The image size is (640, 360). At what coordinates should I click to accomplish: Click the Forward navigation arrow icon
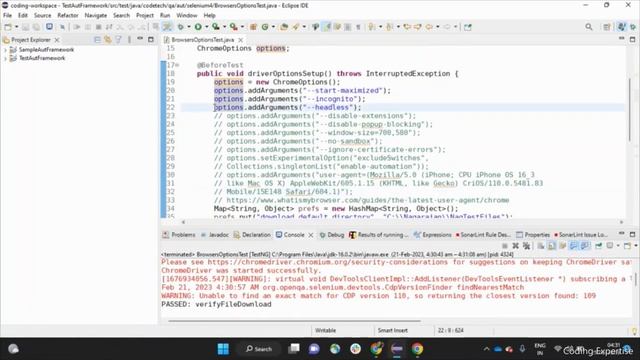pyautogui.click(x=447, y=27)
